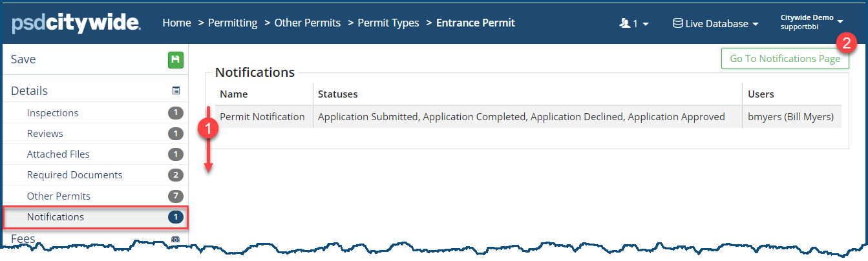
Task: Click the Details list icon
Action: 176,91
